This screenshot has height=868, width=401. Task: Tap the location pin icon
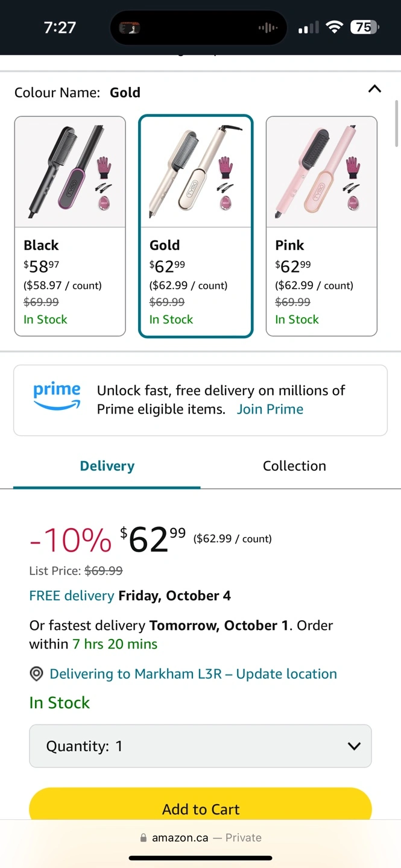pyautogui.click(x=37, y=674)
